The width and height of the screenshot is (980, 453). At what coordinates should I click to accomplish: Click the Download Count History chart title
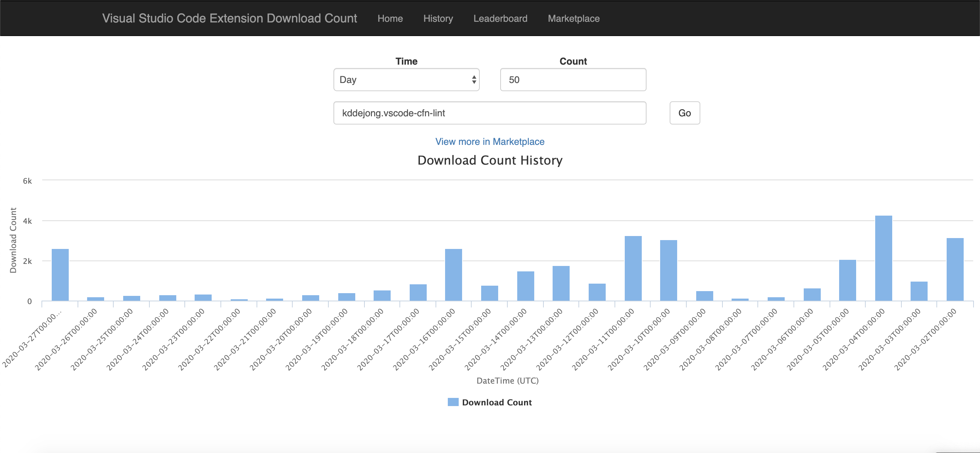[490, 161]
